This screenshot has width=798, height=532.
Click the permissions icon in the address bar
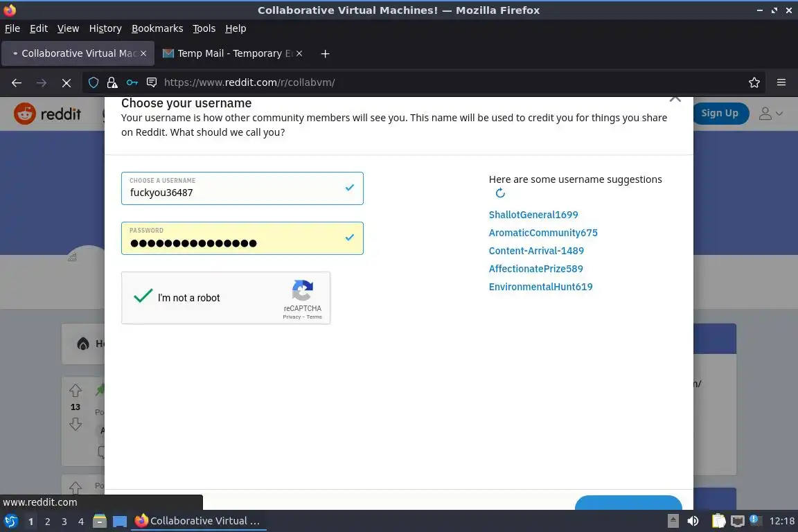click(152, 82)
